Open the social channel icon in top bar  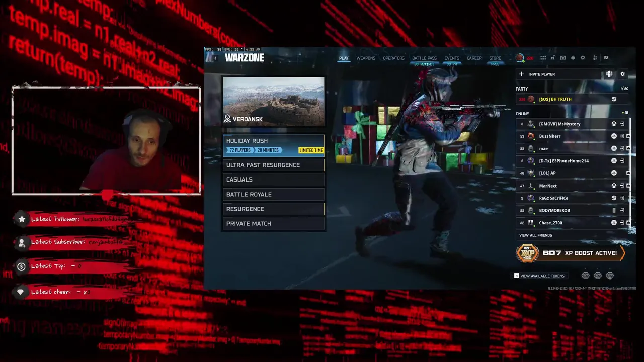pos(563,58)
